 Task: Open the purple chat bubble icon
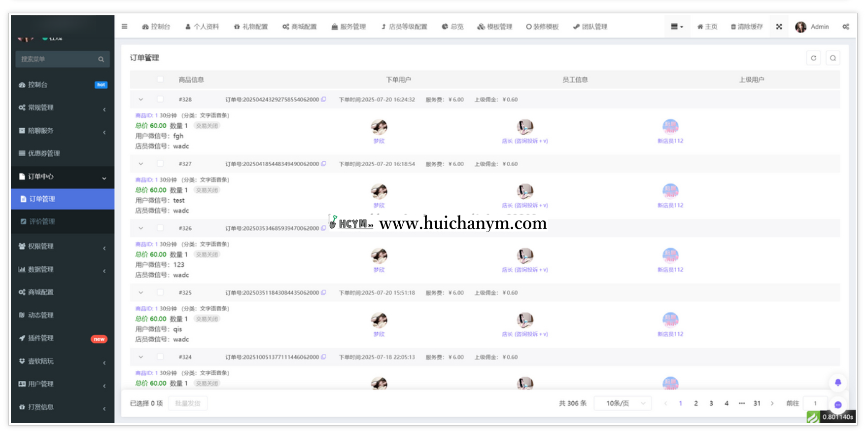coord(838,405)
